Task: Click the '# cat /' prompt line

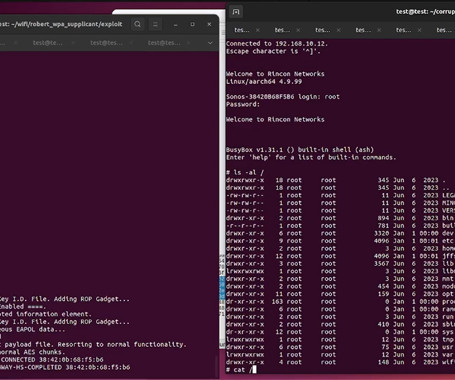Action: (241, 370)
